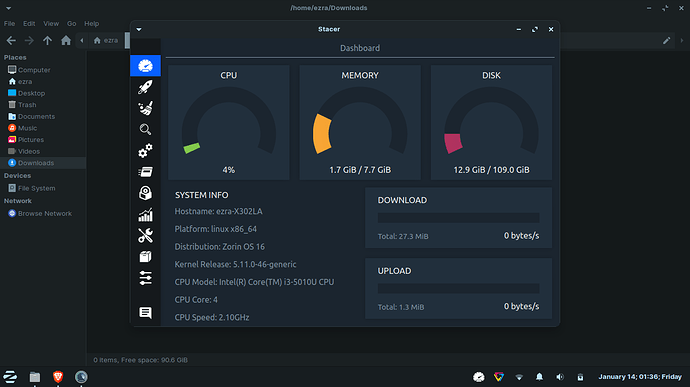This screenshot has height=387, width=690.
Task: Click the date and time clock
Action: (640, 377)
